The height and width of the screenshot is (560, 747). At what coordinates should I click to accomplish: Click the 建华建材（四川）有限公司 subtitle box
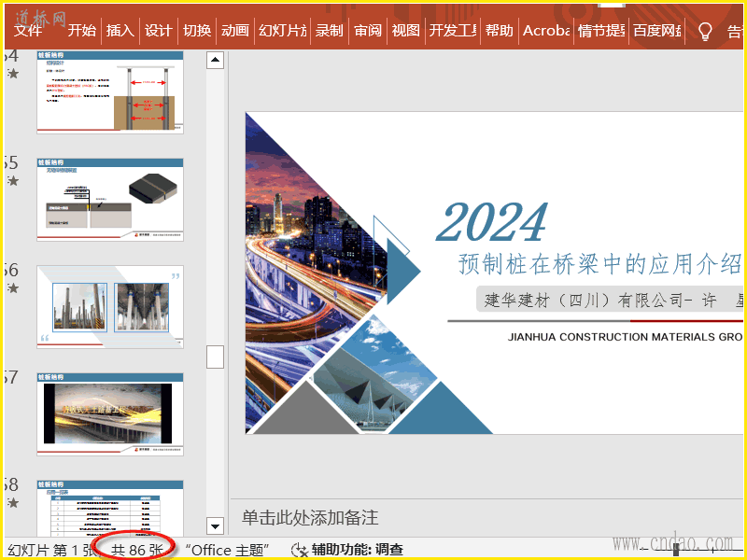tap(610, 300)
